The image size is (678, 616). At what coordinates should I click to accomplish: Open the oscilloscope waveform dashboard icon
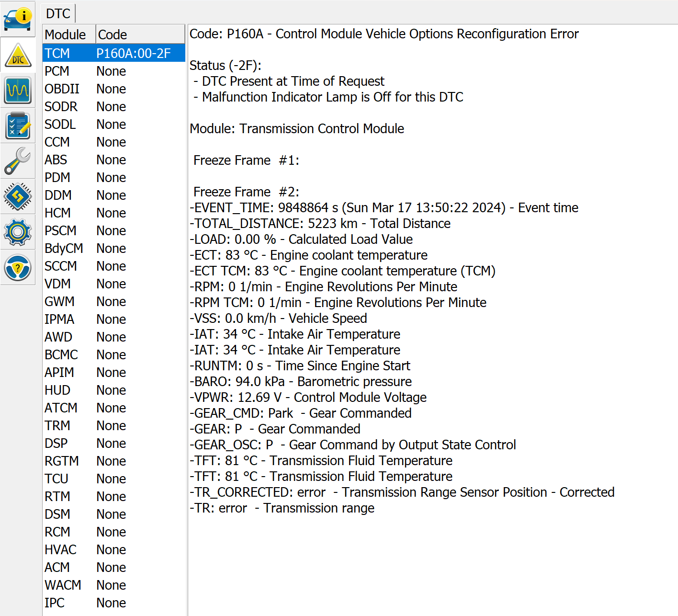[18, 90]
